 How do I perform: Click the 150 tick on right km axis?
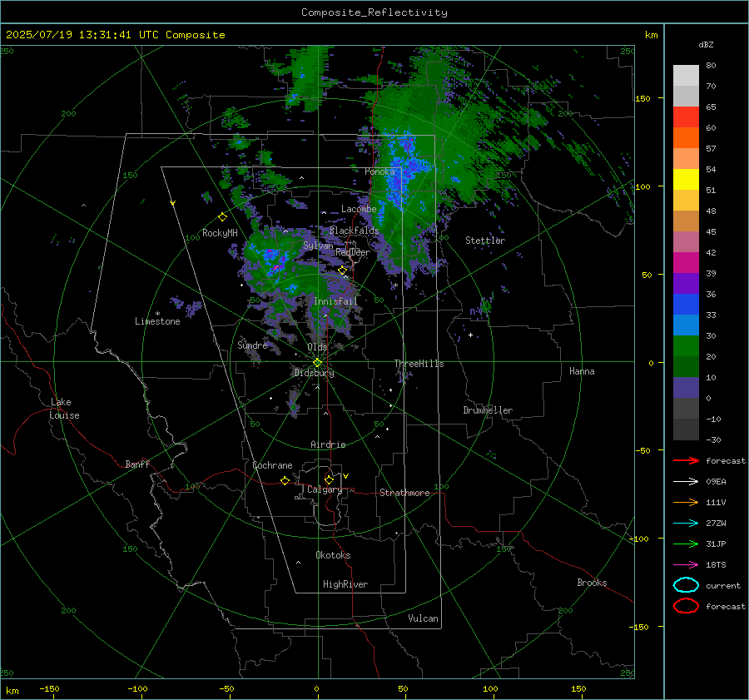pyautogui.click(x=642, y=98)
